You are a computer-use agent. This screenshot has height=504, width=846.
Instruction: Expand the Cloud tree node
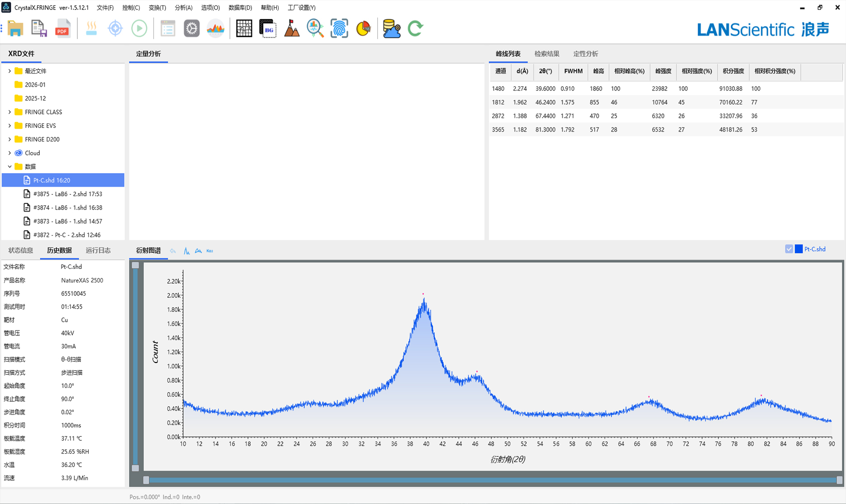click(x=10, y=153)
